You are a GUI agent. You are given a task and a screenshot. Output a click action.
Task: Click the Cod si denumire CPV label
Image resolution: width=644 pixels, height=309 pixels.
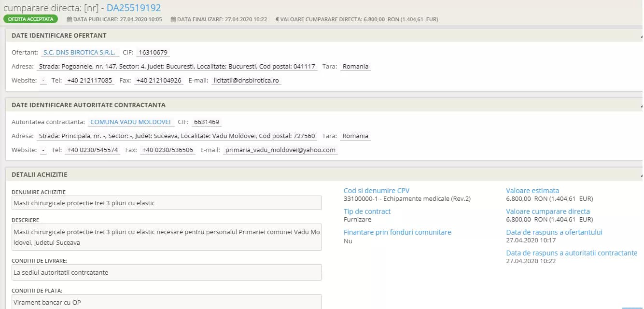coord(377,191)
